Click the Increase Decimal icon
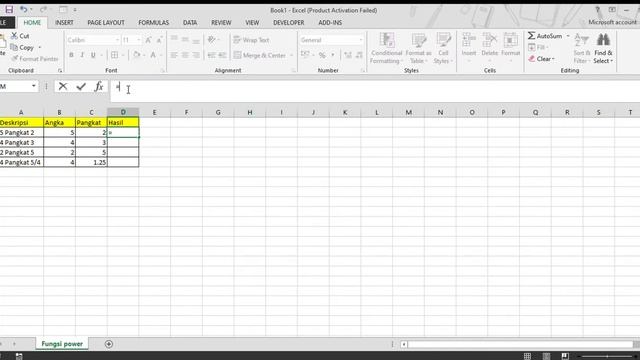Screen dimensions: 640x360 [348, 55]
